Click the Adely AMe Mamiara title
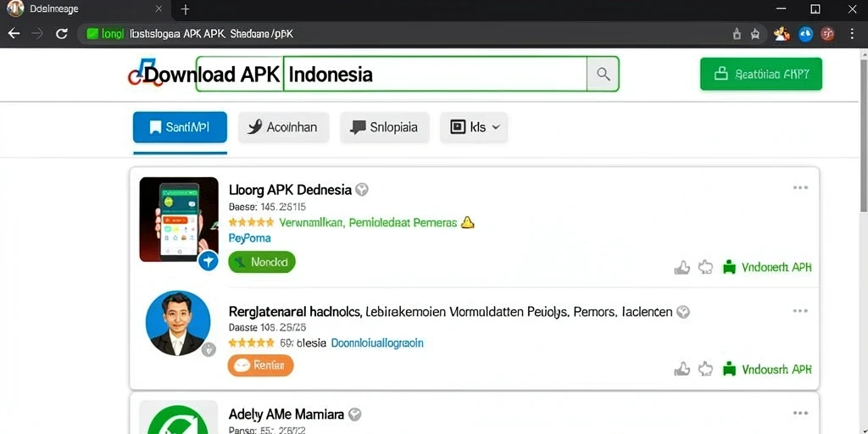Screen dimensions: 868x434 click(287, 414)
